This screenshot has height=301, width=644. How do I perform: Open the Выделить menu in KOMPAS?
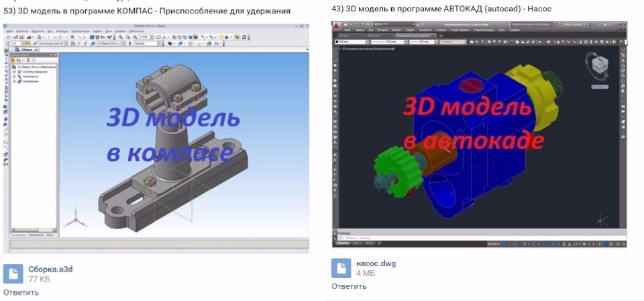(38, 32)
